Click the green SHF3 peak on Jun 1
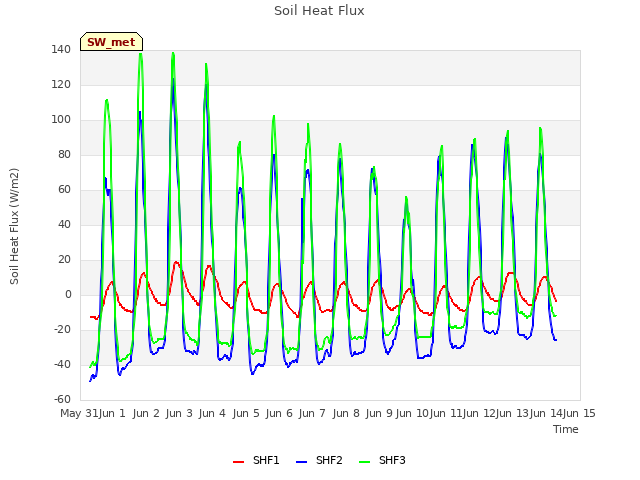 (x=107, y=100)
